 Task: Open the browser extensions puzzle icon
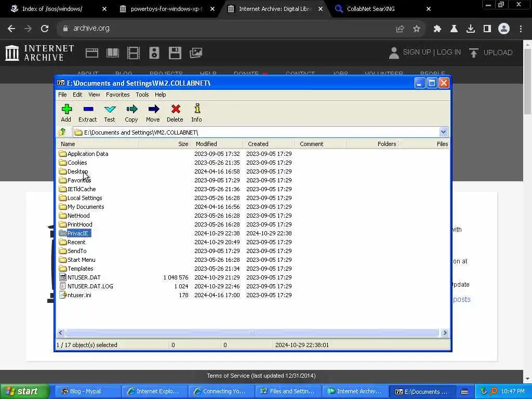437,29
